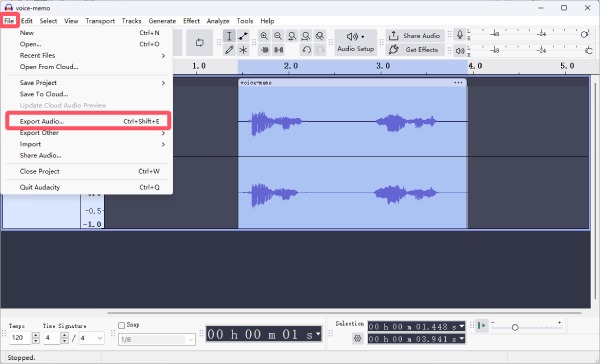Viewport: 600px width, 364px height.
Task: Click the Get Effects button
Action: tap(415, 49)
